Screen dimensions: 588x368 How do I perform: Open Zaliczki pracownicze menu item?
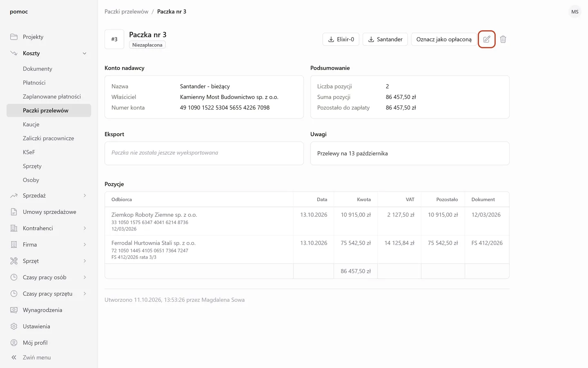[x=49, y=138]
